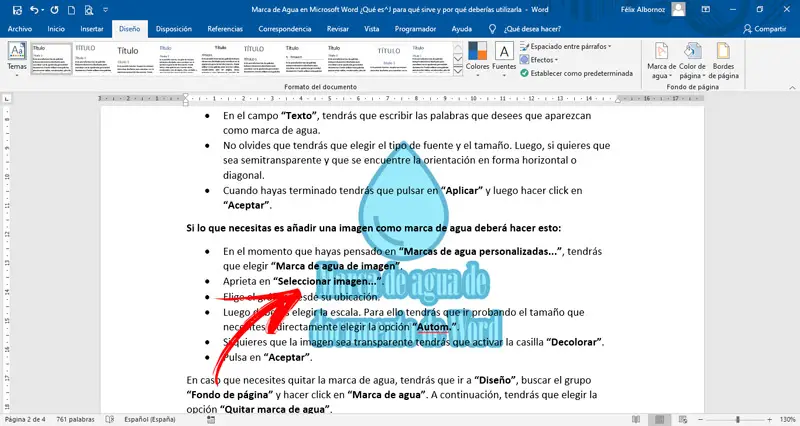This screenshot has width=800, height=426.
Task: Click Establecer como predeterminada
Action: [x=577, y=73]
